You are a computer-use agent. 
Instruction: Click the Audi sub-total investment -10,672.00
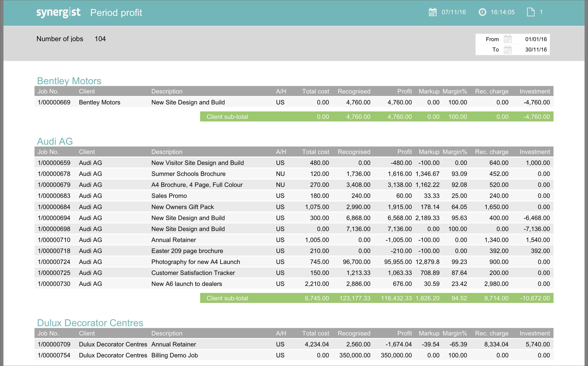click(x=535, y=298)
